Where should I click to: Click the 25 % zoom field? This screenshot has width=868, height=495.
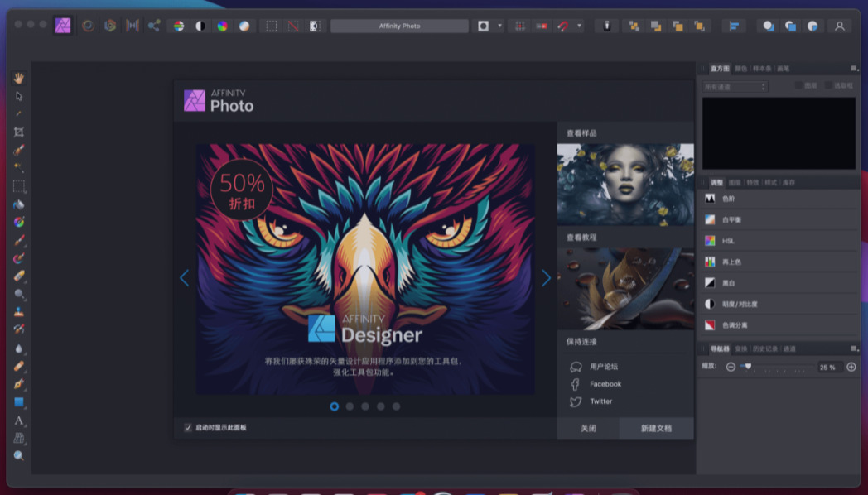[829, 368]
